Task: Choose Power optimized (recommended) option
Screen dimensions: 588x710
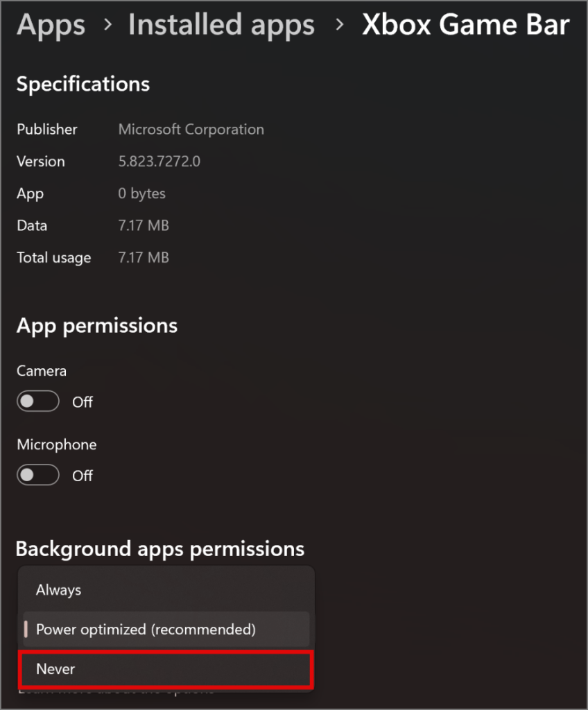Action: (146, 630)
